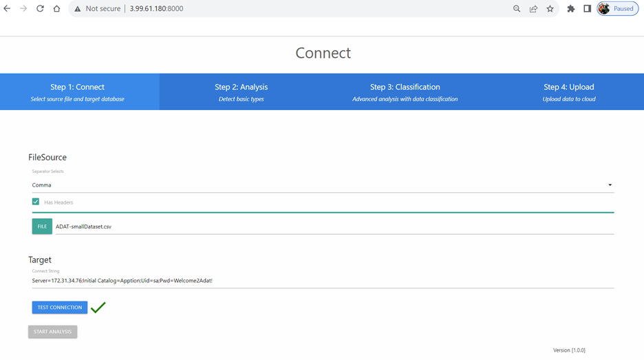
Task: Open the browser extensions puzzle icon
Action: (x=570, y=9)
